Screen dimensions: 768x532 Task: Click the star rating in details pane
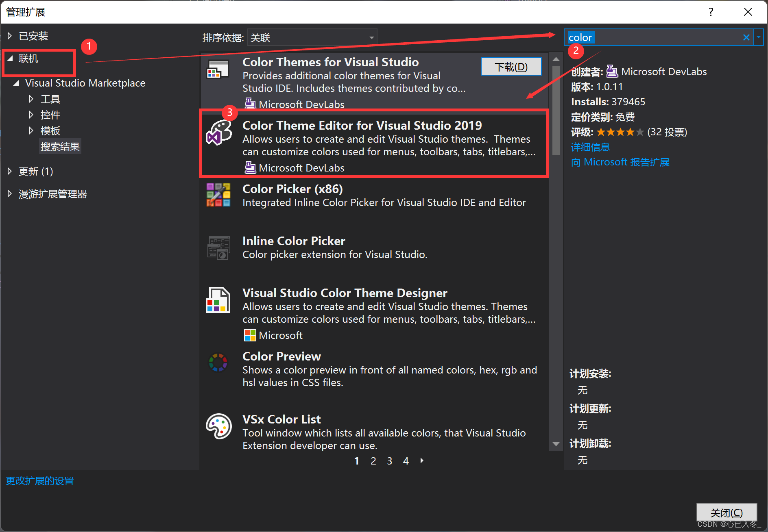620,132
